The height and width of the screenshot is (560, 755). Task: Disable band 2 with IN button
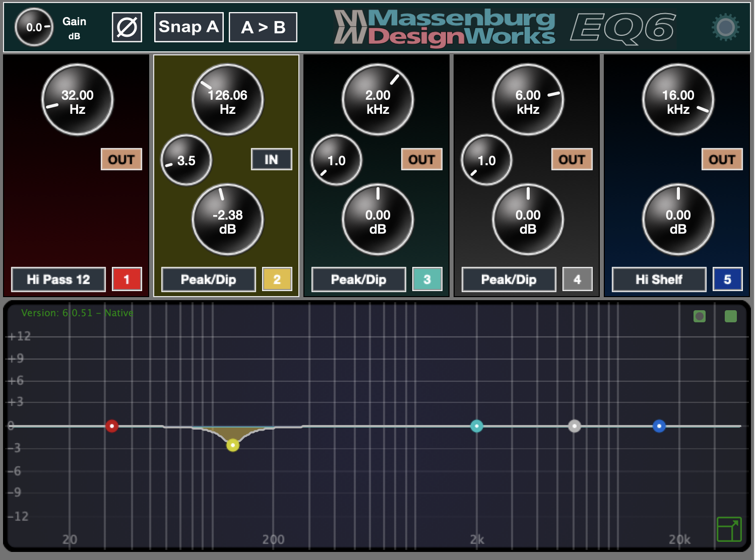pos(271,160)
